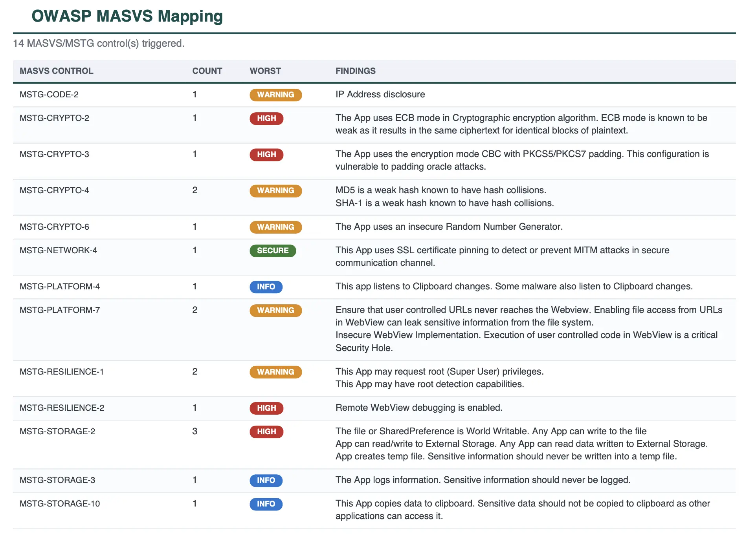Select the MSTG-PLATFORM-7 control cell

coord(60,310)
